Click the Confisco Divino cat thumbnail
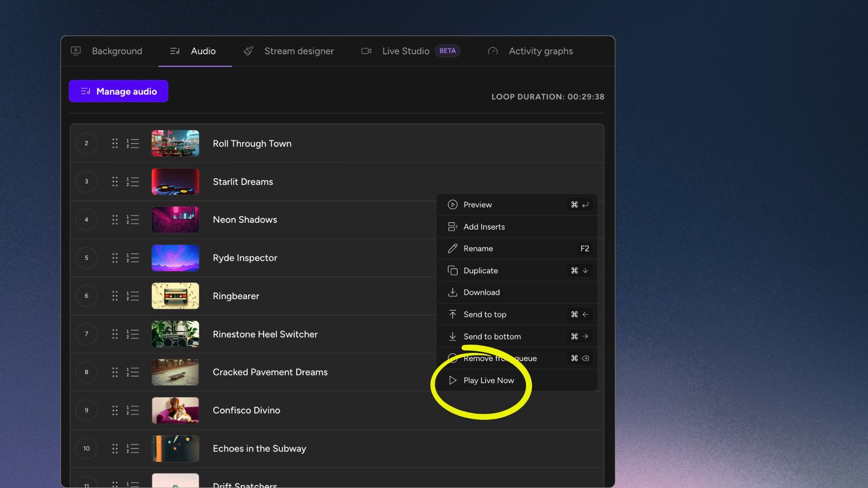 click(175, 410)
